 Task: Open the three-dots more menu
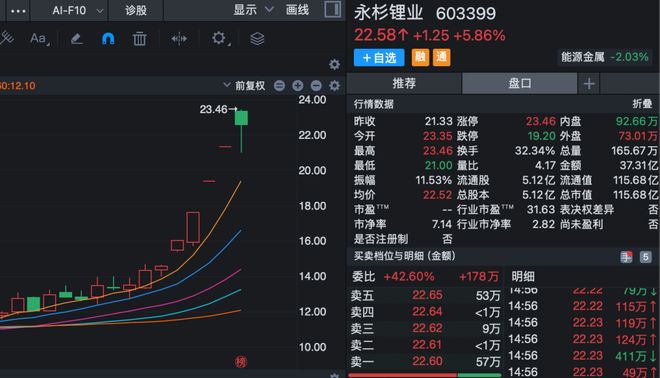[x=18, y=11]
